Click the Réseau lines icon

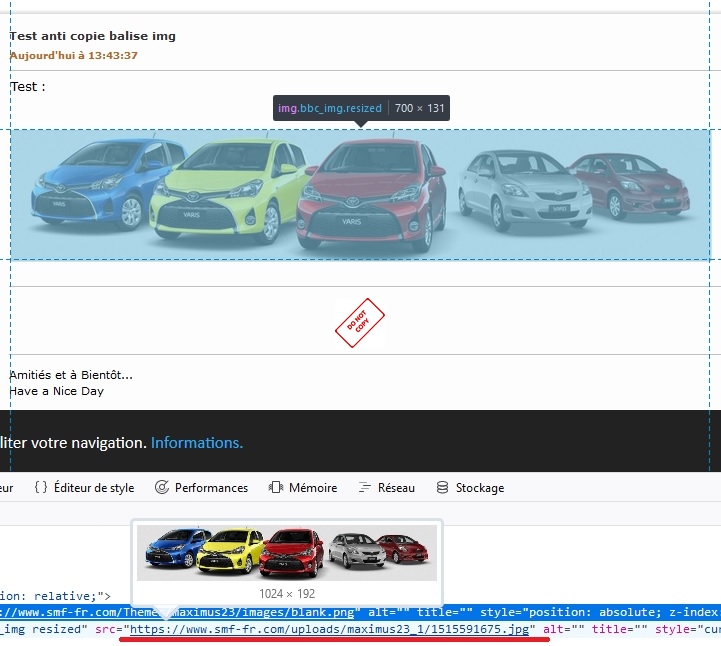(x=365, y=487)
